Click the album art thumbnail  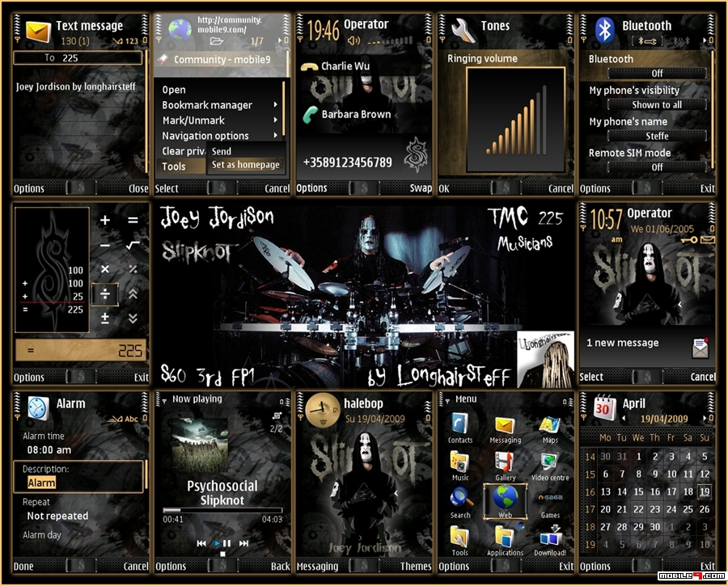pyautogui.click(x=200, y=446)
